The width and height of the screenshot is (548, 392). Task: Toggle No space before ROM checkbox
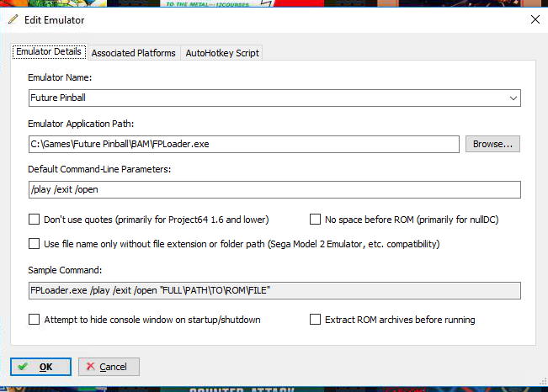(x=315, y=220)
